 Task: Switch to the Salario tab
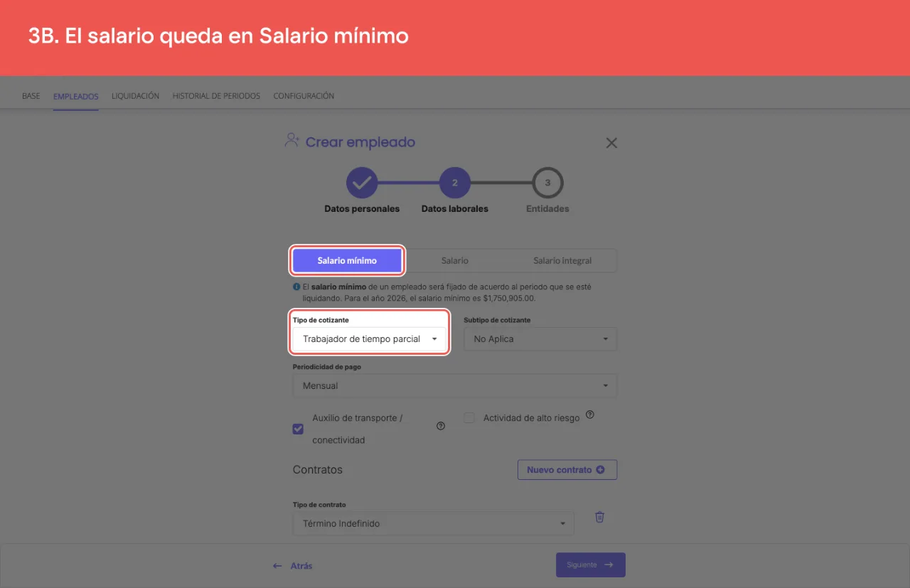pyautogui.click(x=455, y=260)
